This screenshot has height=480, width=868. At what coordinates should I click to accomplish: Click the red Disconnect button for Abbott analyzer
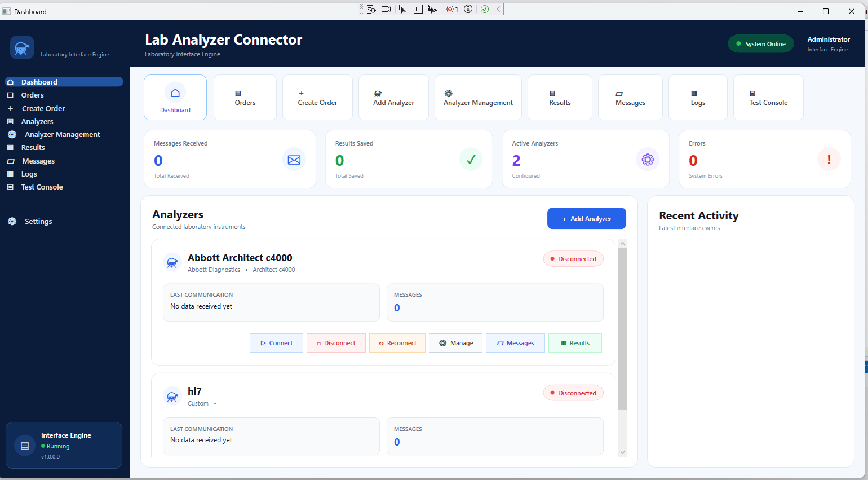[336, 343]
